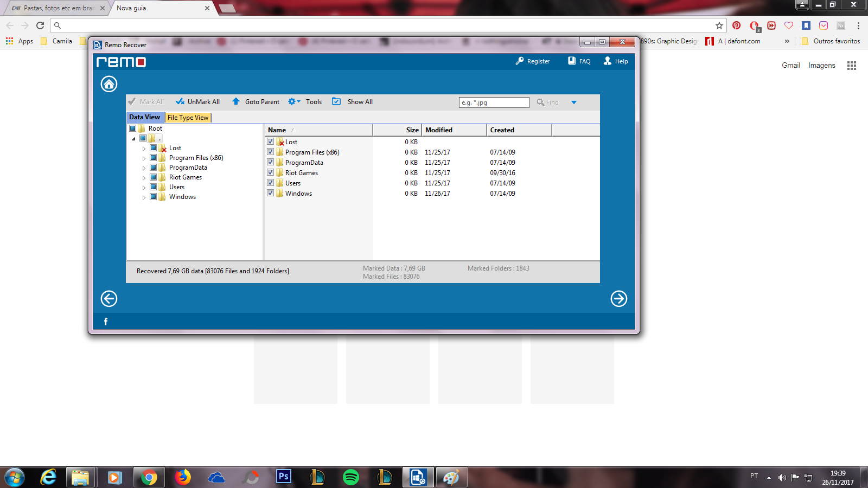Click UnMark All in the toolbar
This screenshot has width=868, height=488.
pyautogui.click(x=198, y=102)
